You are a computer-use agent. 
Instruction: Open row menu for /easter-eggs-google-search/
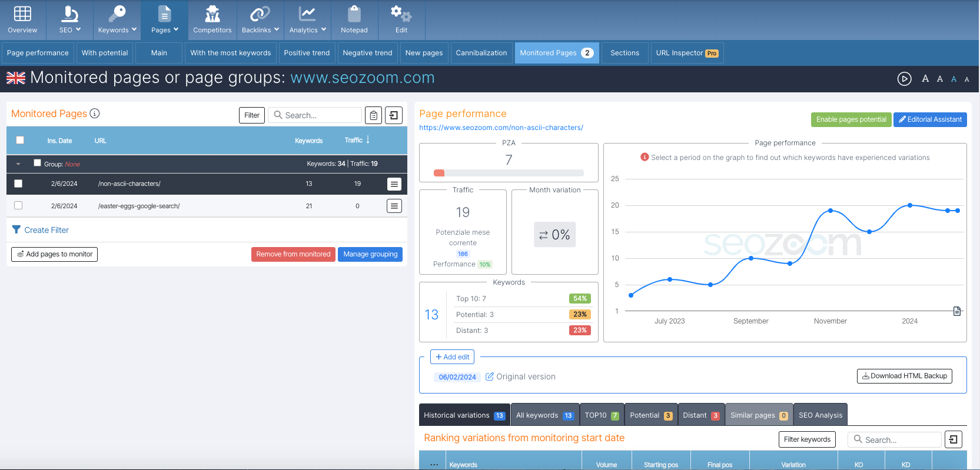394,206
